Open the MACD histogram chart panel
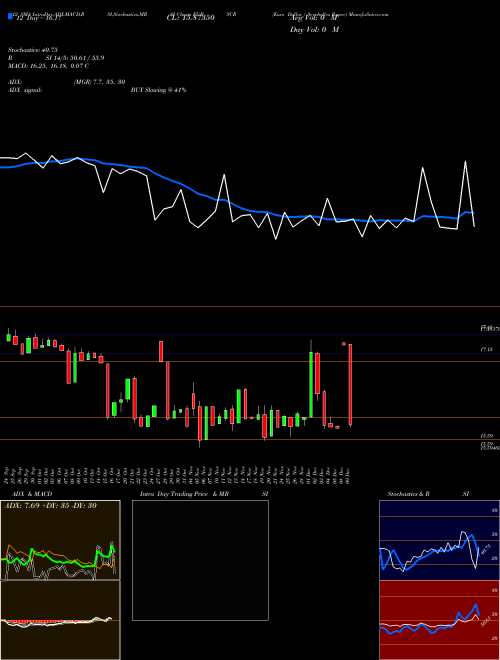Screen dimensions: 500x660 [60, 620]
